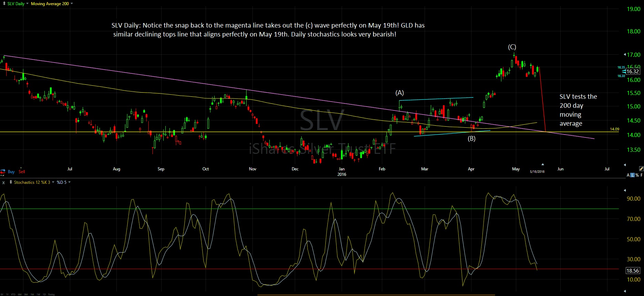Select the 'SLV Daily: Notice the snap back' annotation
644x296 pixels.
click(x=268, y=30)
